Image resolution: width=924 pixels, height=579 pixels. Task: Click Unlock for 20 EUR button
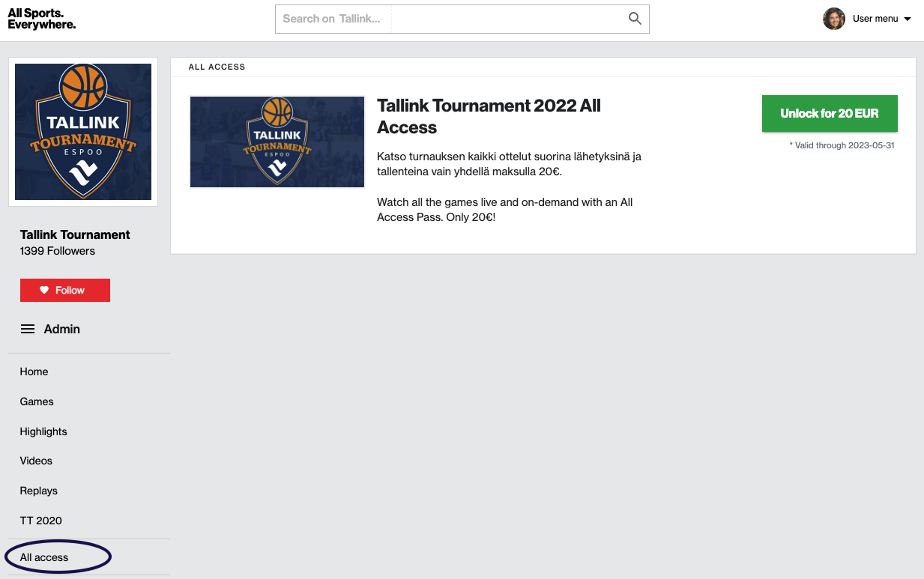830,114
